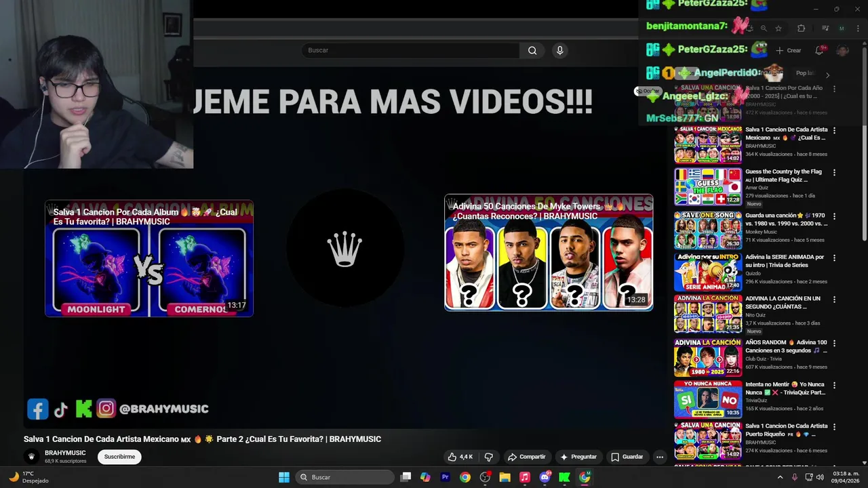Open BRAHYMUSIC channel name link below title

coord(65,453)
